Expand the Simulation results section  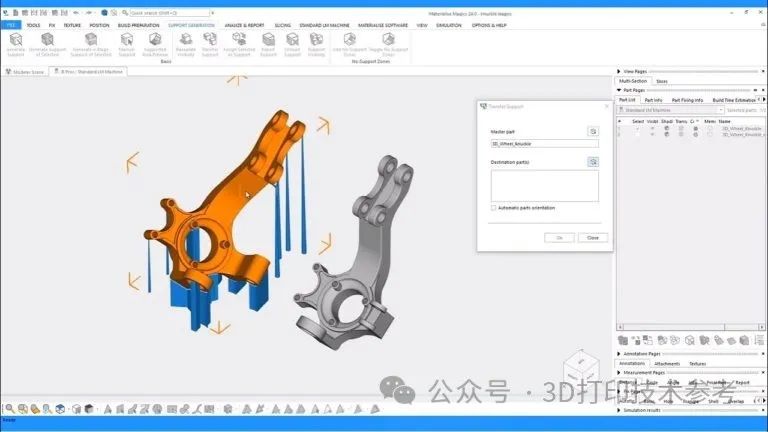click(x=619, y=410)
